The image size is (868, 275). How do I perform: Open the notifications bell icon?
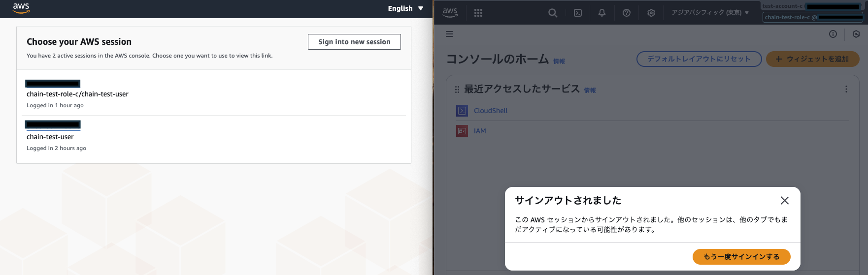(x=602, y=13)
